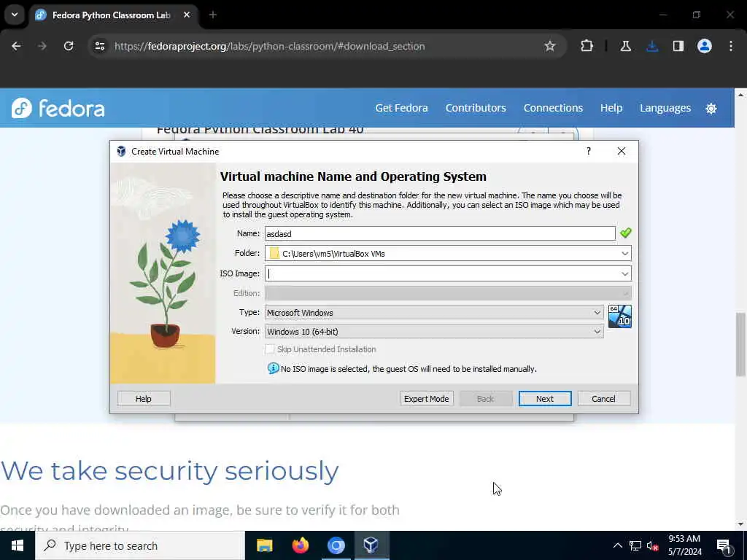747x560 pixels.
Task: Click the 'We take security seriously' heading
Action: tap(169, 472)
